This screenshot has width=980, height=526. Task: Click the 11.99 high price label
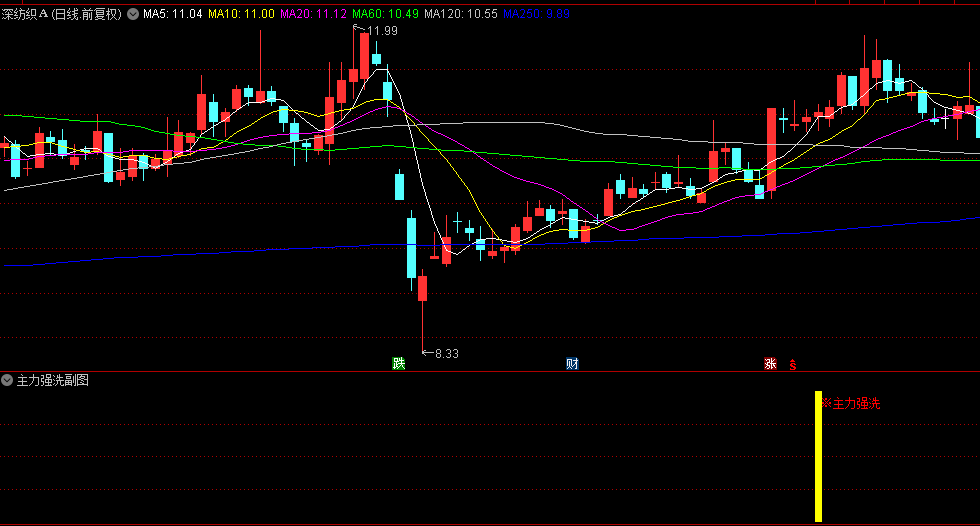[x=382, y=31]
